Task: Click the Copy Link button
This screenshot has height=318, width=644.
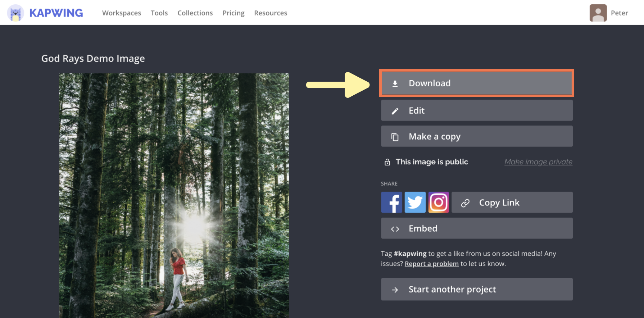Action: pyautogui.click(x=512, y=202)
